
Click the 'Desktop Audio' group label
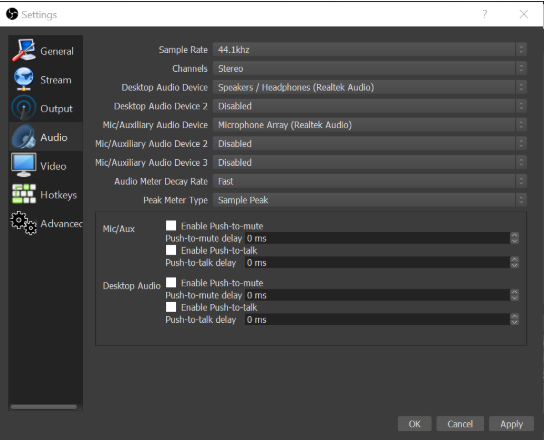pyautogui.click(x=131, y=286)
